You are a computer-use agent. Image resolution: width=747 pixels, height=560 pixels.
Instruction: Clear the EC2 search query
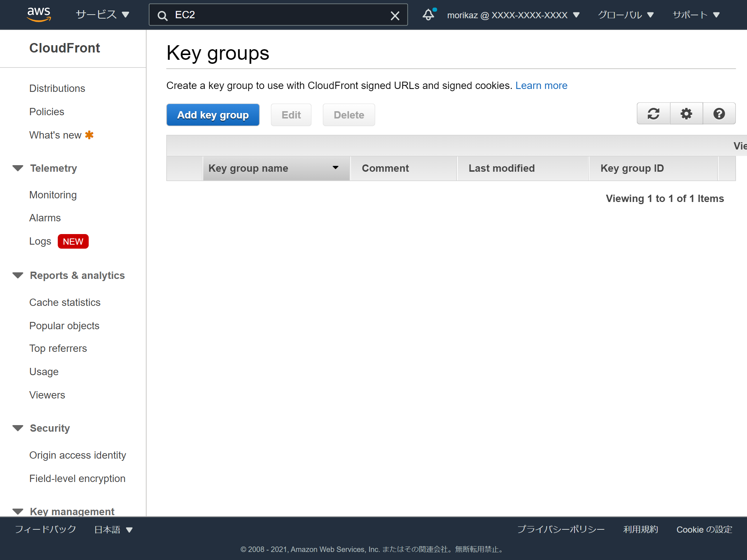pyautogui.click(x=395, y=15)
